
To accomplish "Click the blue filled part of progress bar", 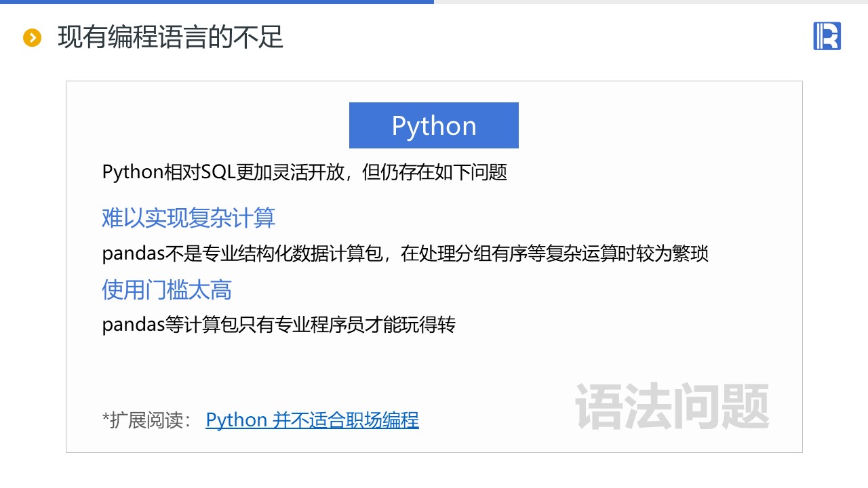I will click(x=217, y=2).
